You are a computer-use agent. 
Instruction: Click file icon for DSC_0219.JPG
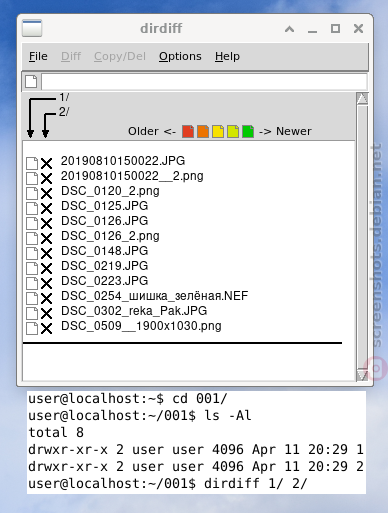[32, 268]
